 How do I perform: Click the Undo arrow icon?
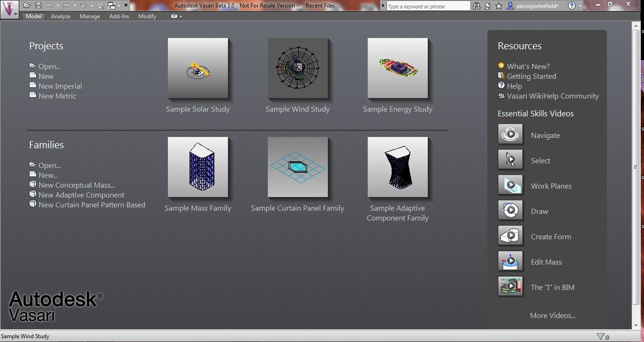click(49, 6)
